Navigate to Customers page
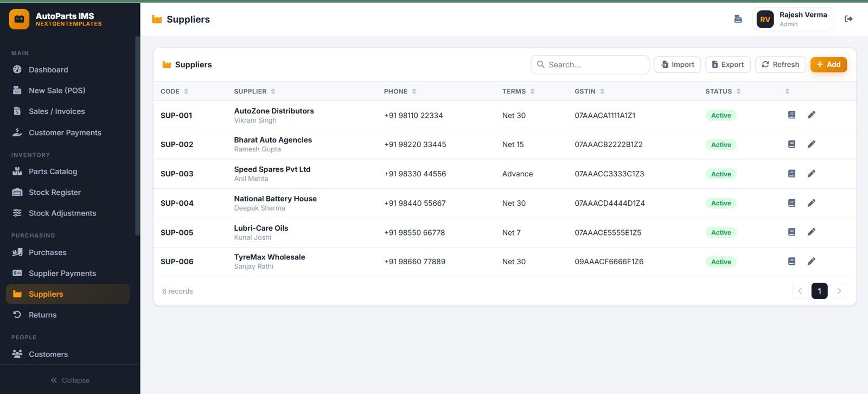 68,354
